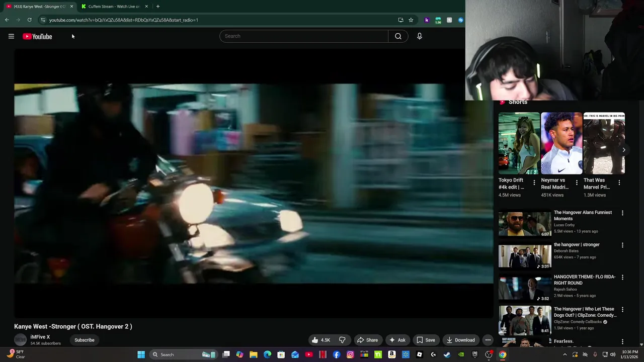Show next Shorts with the right chevron

(624, 150)
